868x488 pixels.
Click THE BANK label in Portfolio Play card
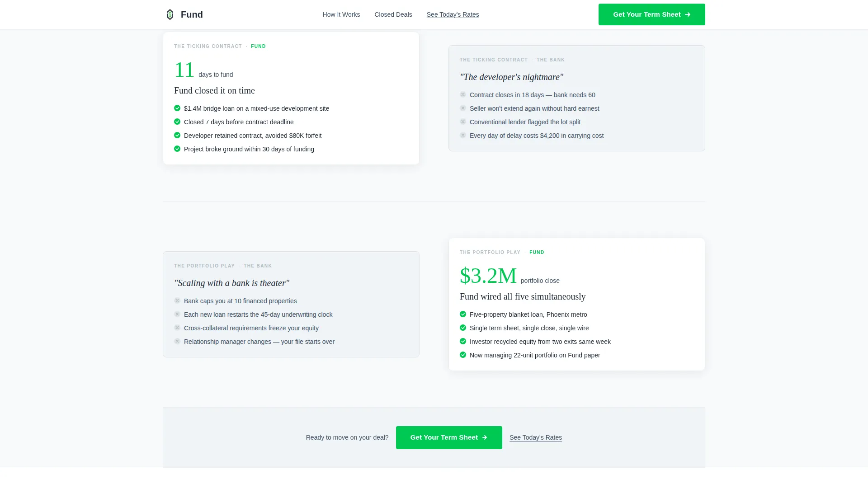click(258, 266)
